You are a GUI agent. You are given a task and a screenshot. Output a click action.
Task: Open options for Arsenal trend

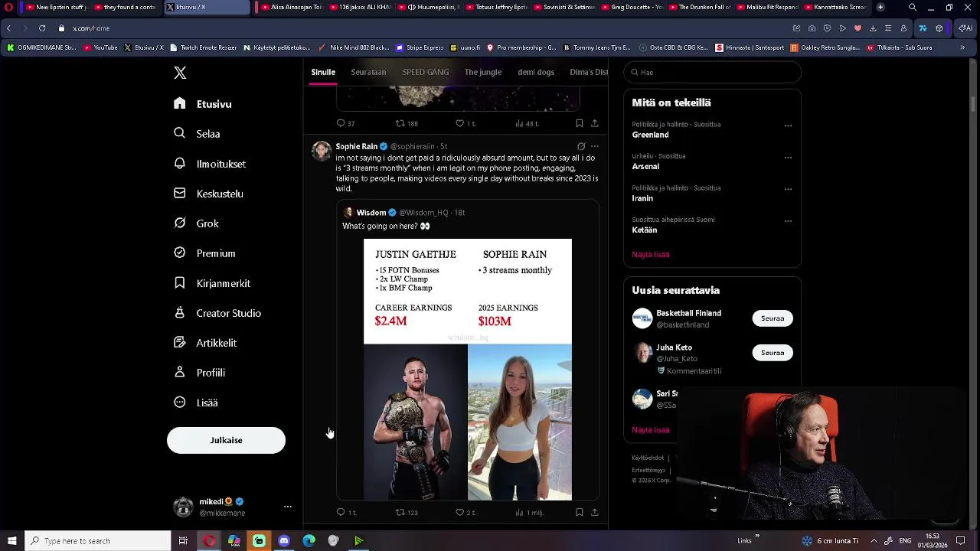pyautogui.click(x=788, y=158)
